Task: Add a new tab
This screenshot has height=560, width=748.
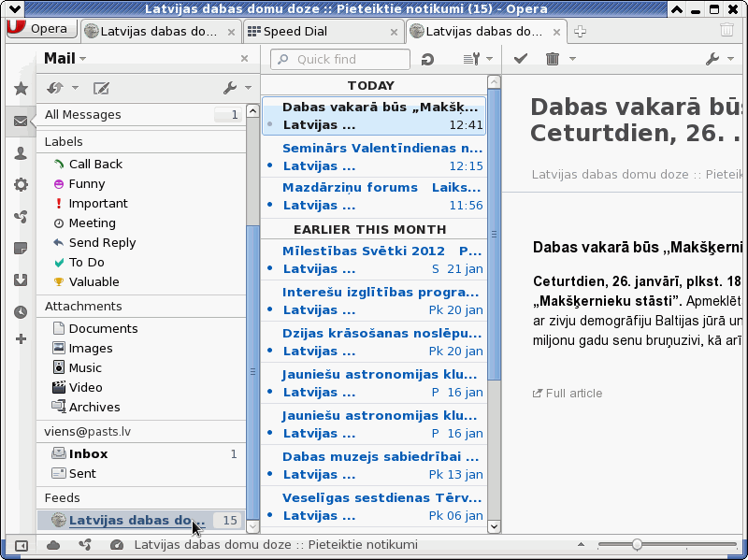Action: 580,32
